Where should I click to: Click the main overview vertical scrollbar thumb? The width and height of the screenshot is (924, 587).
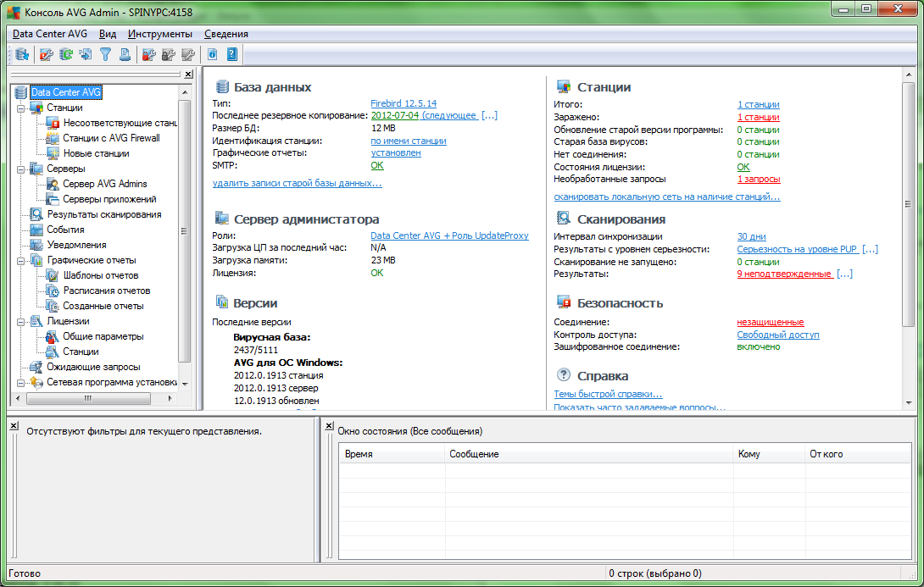pyautogui.click(x=908, y=203)
